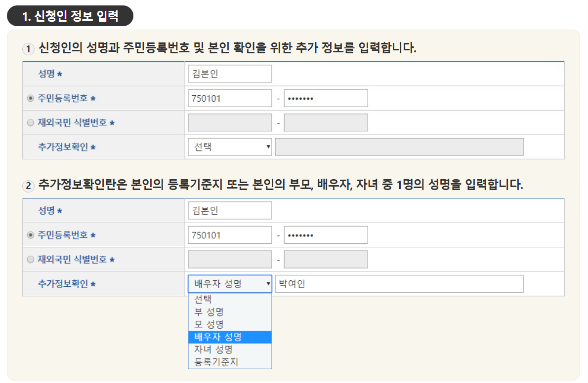588x383 pixels.
Task: Click the masked back-digits field in section ②
Action: coord(326,234)
